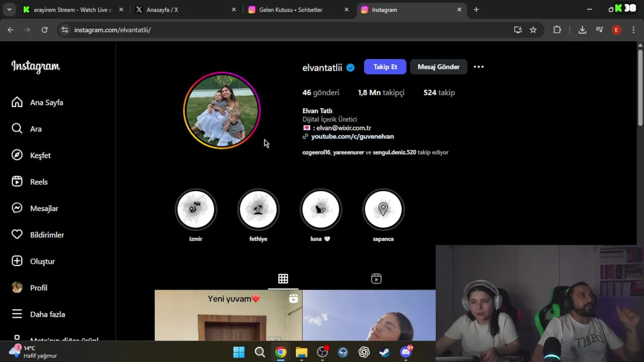Image resolution: width=644 pixels, height=362 pixels.
Task: Open Profil from sidebar
Action: click(x=30, y=288)
